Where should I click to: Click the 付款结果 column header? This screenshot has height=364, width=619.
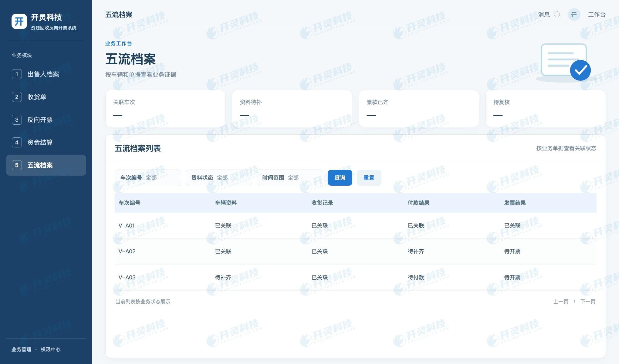[419, 203]
